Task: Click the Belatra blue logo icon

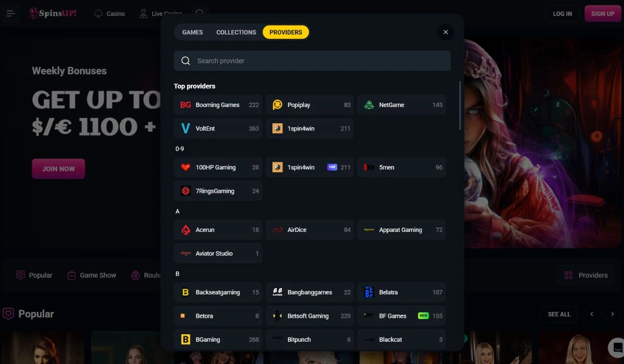Action: 369,292
